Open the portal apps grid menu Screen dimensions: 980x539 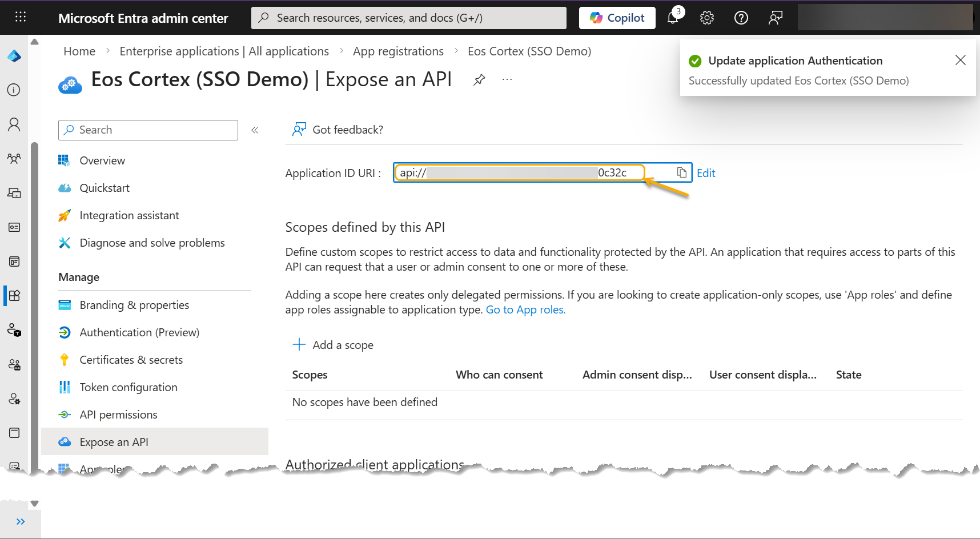click(21, 17)
